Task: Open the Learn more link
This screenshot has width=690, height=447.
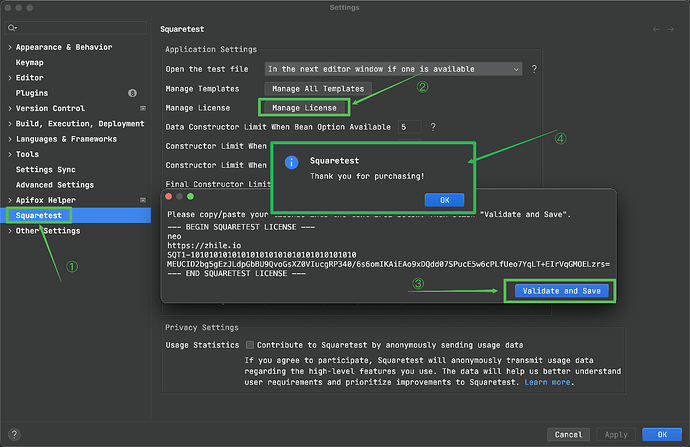Action: click(547, 382)
